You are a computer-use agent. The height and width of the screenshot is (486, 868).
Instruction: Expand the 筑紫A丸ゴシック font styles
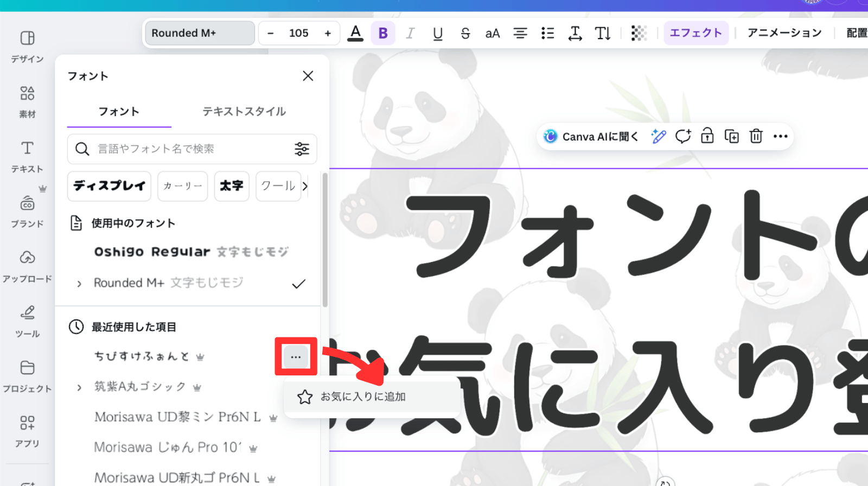[79, 387]
